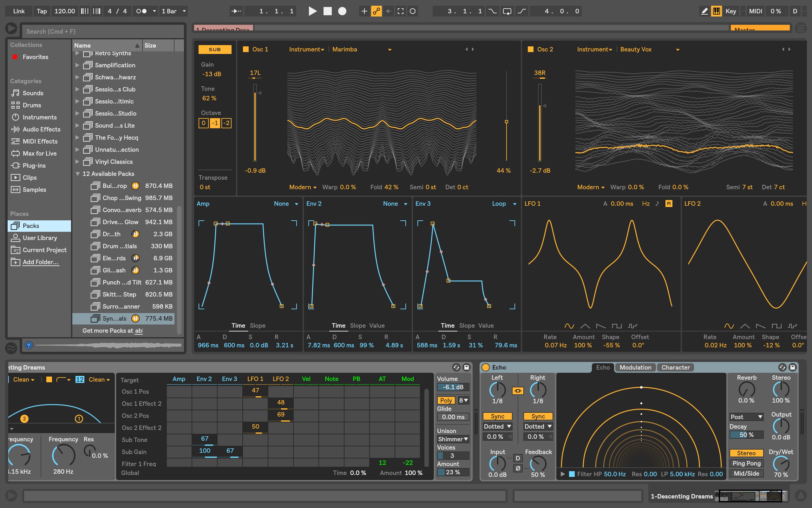Adjust Osc 1 wavetable position slider

click(506, 122)
